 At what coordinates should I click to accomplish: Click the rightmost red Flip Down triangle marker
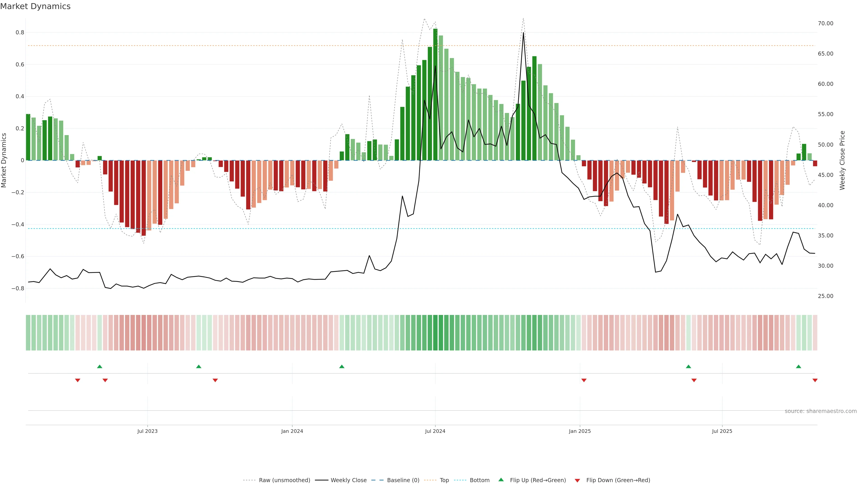tap(815, 380)
